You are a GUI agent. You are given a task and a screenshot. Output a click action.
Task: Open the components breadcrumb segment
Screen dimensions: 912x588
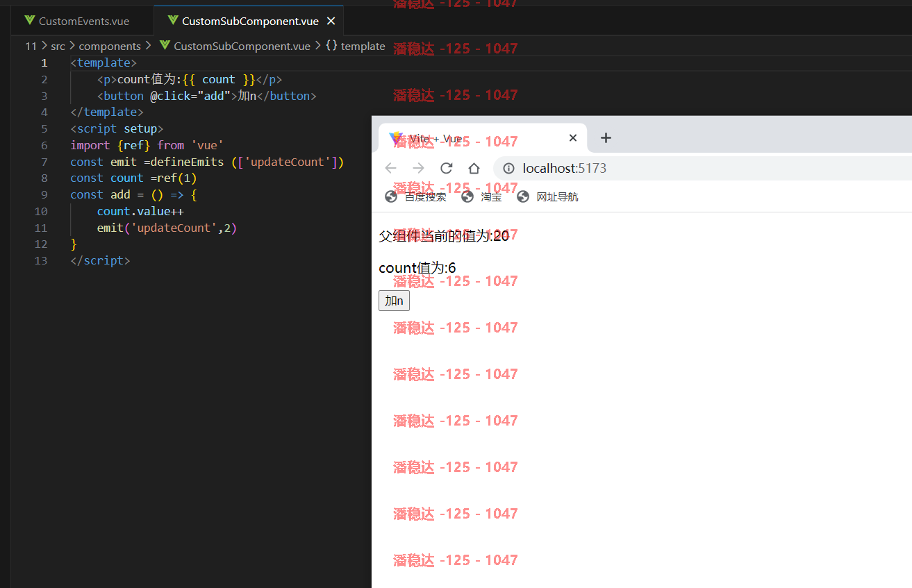click(x=110, y=46)
